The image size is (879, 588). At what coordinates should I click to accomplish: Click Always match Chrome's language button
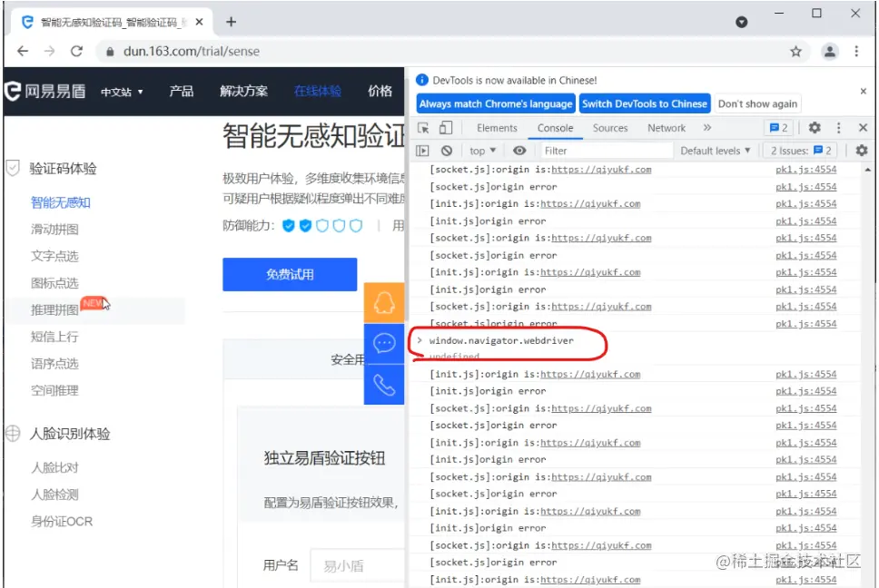tap(496, 103)
